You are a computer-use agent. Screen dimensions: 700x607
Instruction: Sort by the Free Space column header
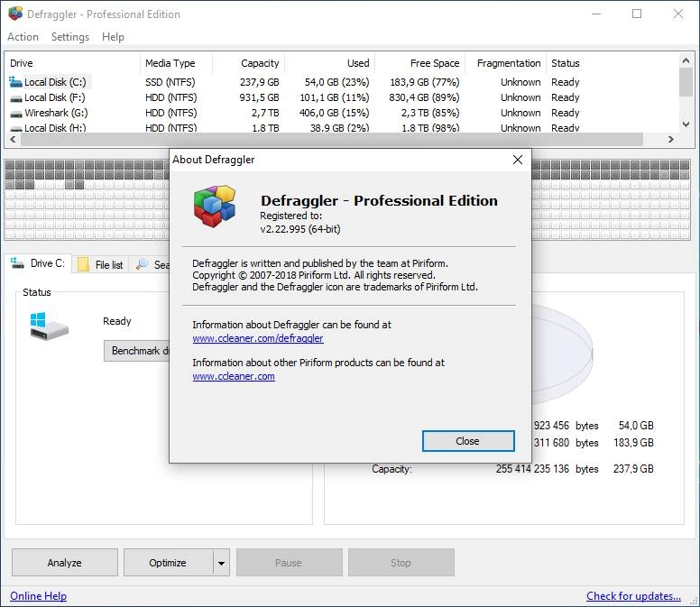[x=419, y=63]
